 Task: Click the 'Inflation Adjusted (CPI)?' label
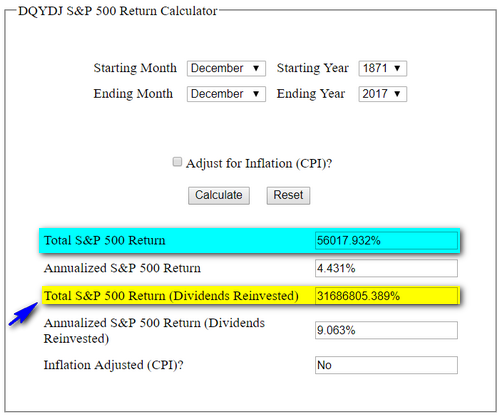point(113,365)
